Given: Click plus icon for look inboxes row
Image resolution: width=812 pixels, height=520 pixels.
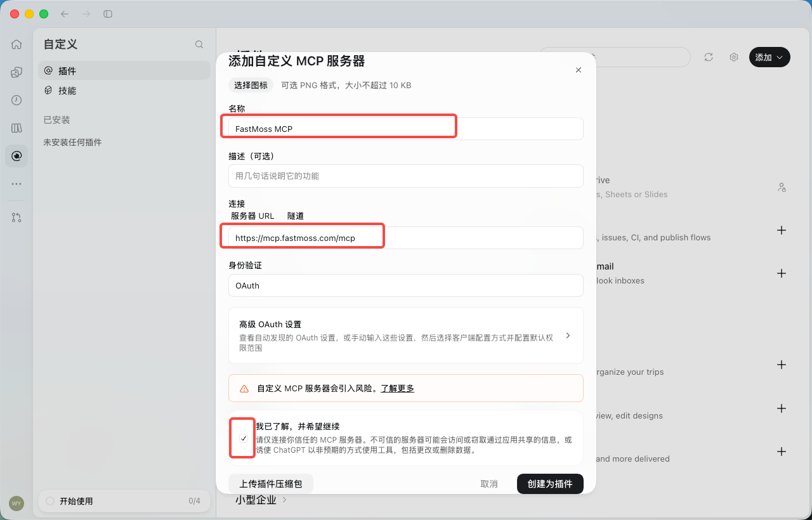Looking at the screenshot, I should 782,273.
